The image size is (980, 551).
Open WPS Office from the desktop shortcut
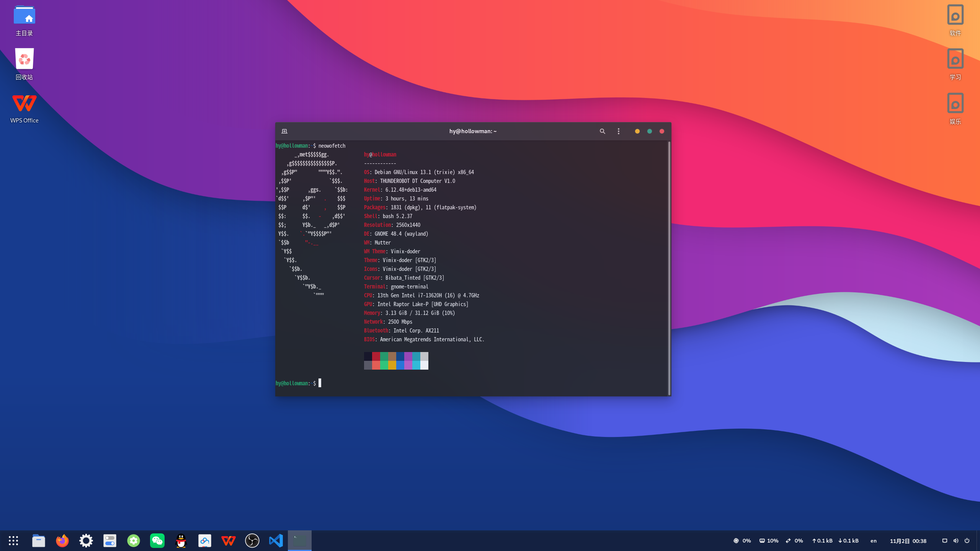(24, 103)
